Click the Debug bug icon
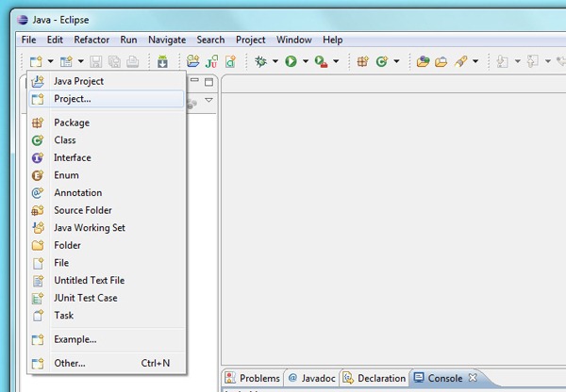Viewport: 566px width, 392px height. 260,61
